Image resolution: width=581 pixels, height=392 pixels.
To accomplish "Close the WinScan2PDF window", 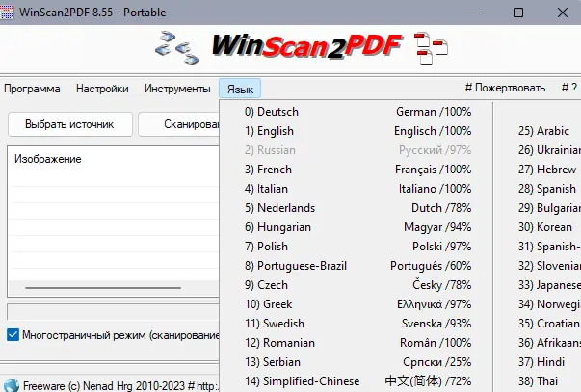I will point(562,13).
